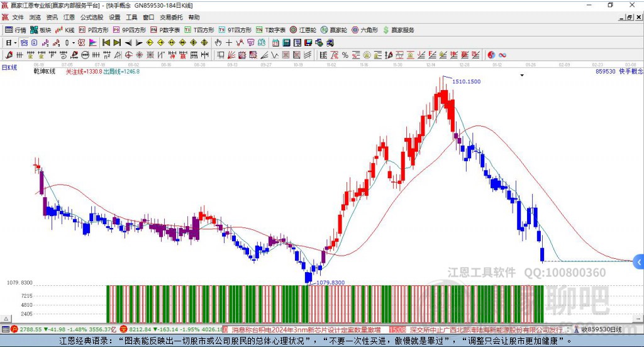Click the 行情 (Quotes) toolbar button

pos(16,30)
